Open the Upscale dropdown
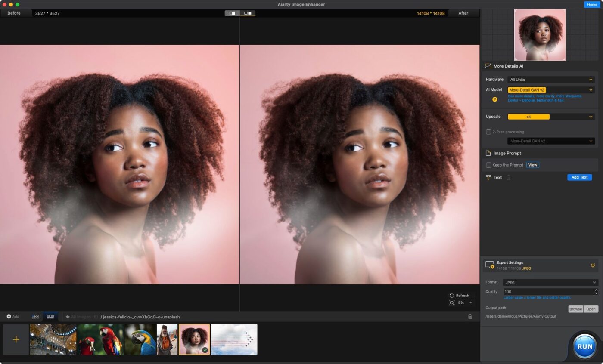This screenshot has height=364, width=603. click(551, 117)
